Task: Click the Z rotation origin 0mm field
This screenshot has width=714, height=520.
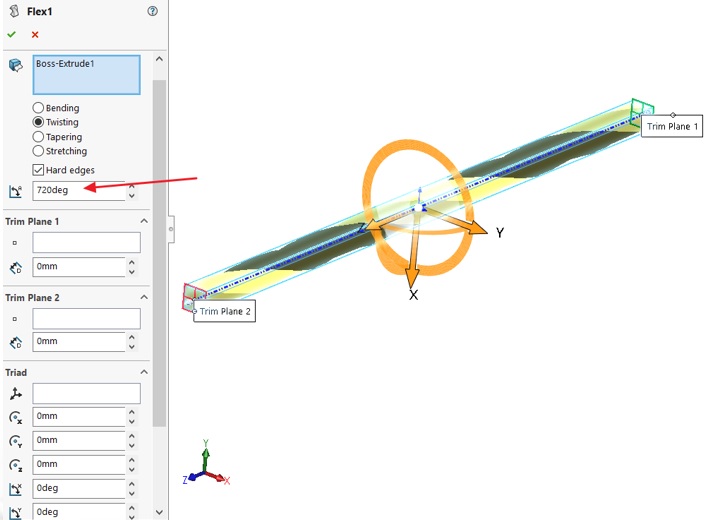Action: [x=79, y=464]
